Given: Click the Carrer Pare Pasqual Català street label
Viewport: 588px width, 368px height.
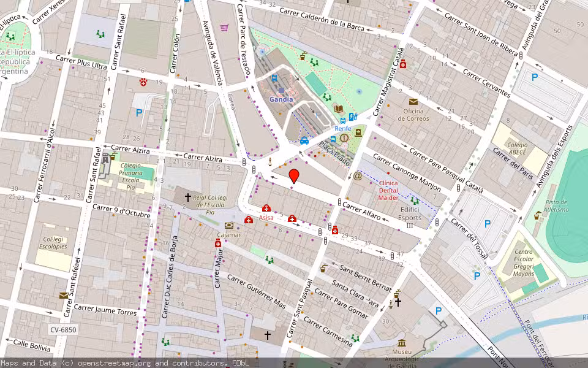Looking at the screenshot, I should pyautogui.click(x=446, y=171).
